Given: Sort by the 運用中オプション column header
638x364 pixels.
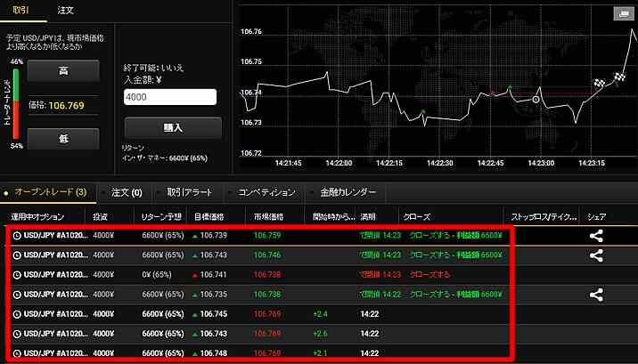Looking at the screenshot, I should click(x=37, y=217).
